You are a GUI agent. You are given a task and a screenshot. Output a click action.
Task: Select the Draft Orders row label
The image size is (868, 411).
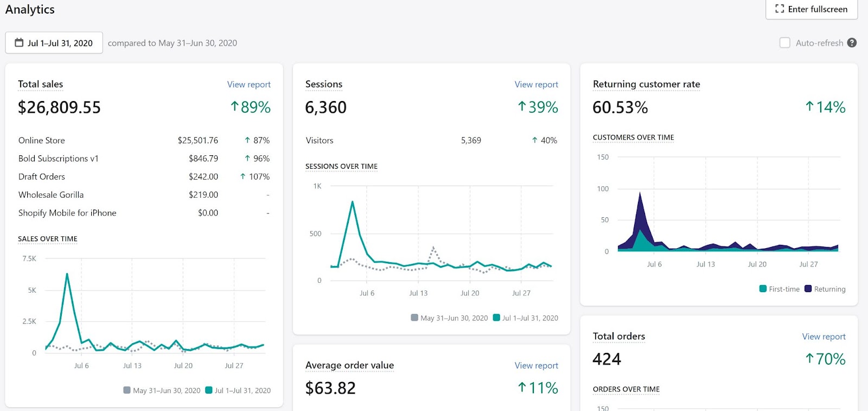[42, 176]
